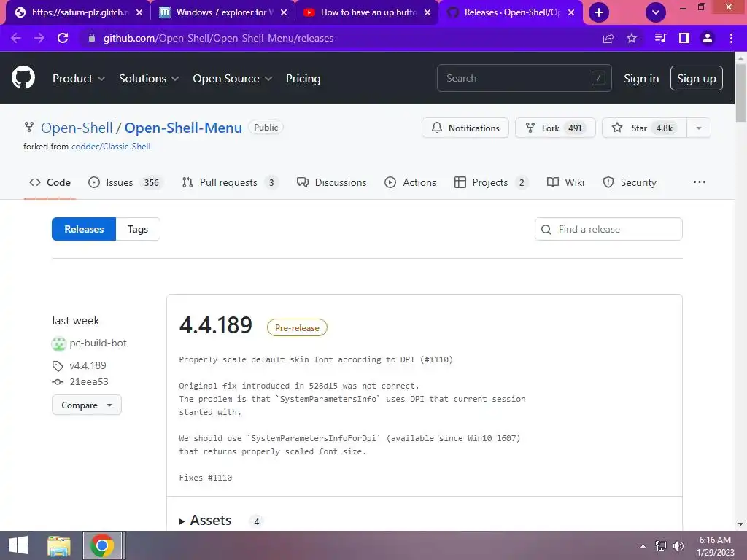
Task: Open the Pull requests tab
Action: coord(230,182)
